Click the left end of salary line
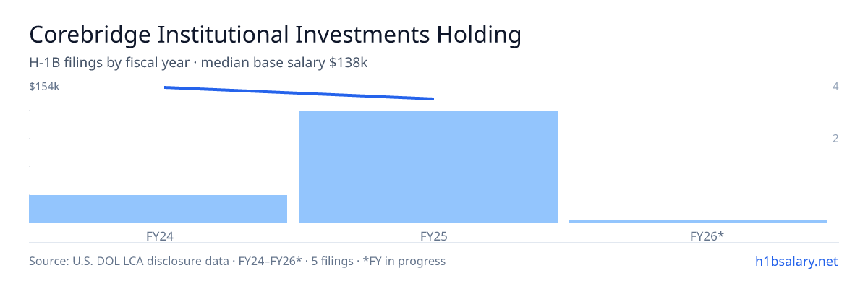 click(166, 87)
